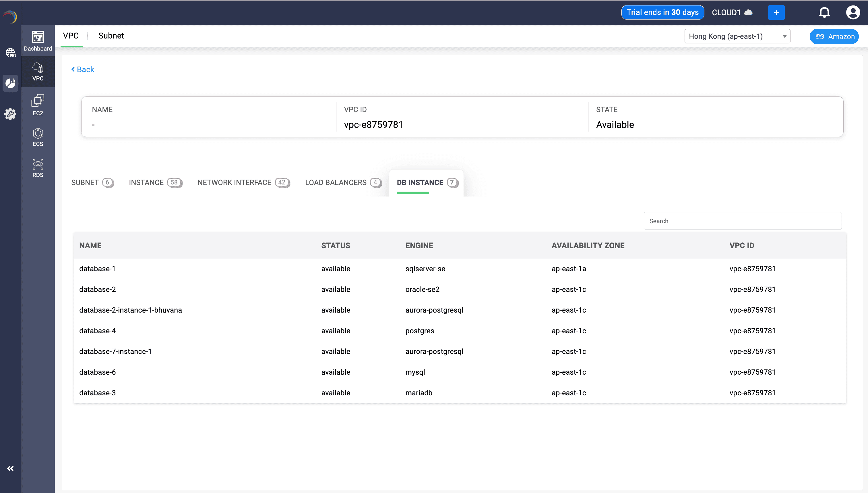The width and height of the screenshot is (868, 493).
Task: Click the Trial ends in 30 days badge
Action: tap(663, 12)
